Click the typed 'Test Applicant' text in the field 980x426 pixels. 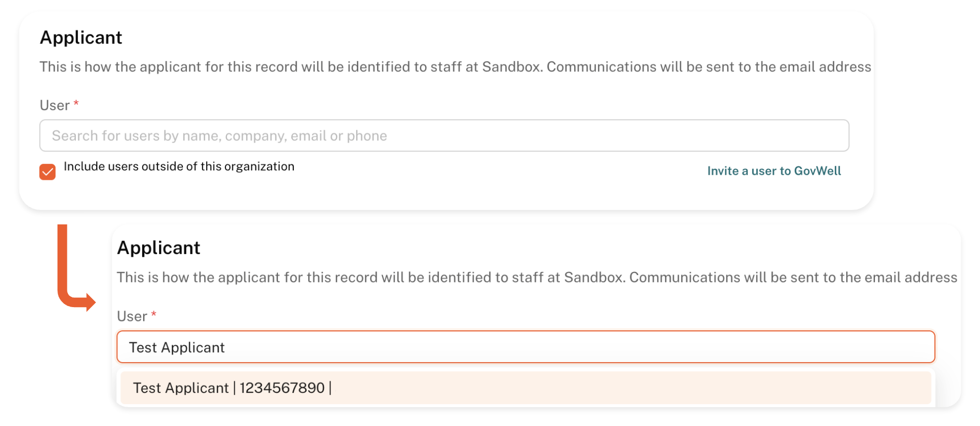177,348
